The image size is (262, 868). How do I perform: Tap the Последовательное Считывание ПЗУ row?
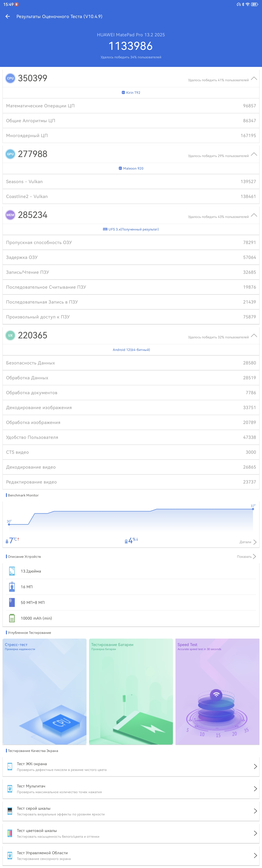pos(131,287)
